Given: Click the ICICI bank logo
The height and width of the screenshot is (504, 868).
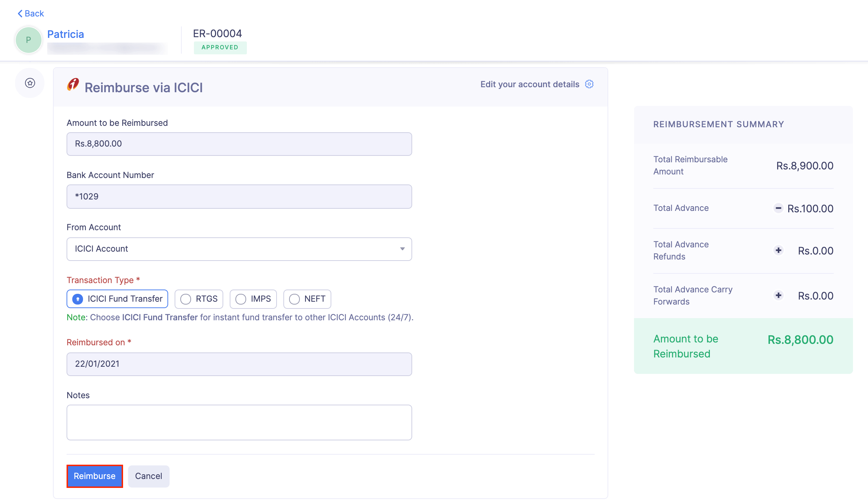Looking at the screenshot, I should coord(73,85).
